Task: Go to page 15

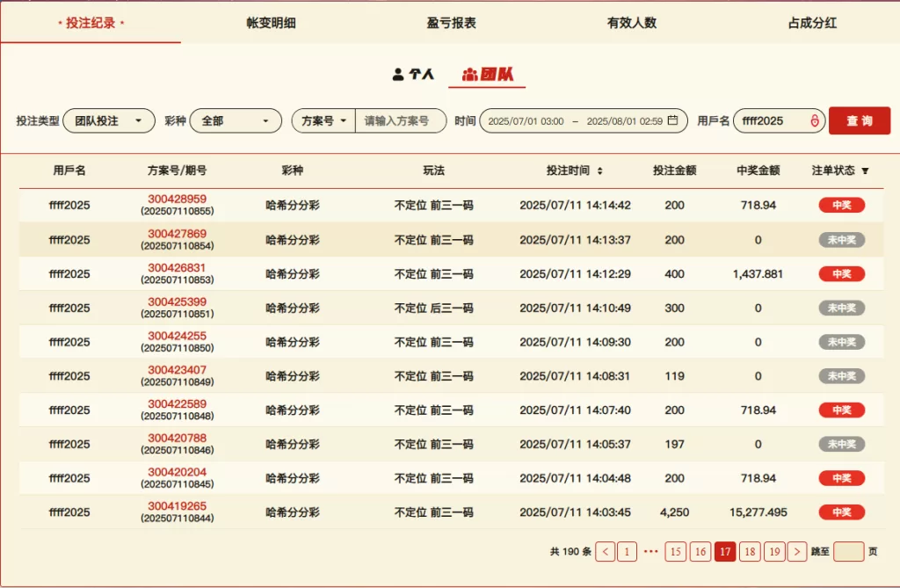Action: point(676,552)
